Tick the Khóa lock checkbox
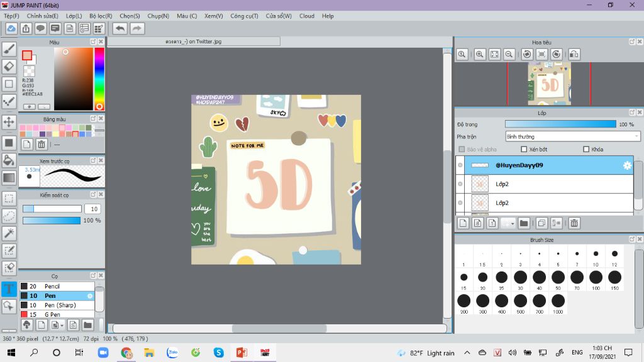 (x=586, y=150)
